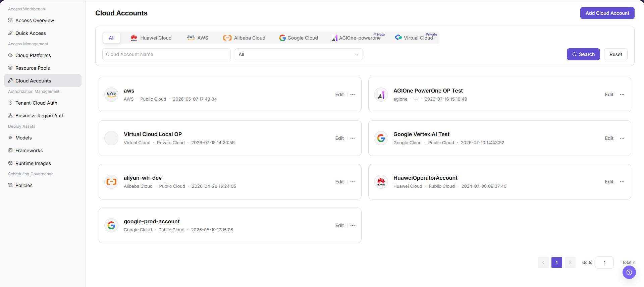The width and height of the screenshot is (644, 287).
Task: Filter by Google Cloud tab
Action: [x=299, y=38]
